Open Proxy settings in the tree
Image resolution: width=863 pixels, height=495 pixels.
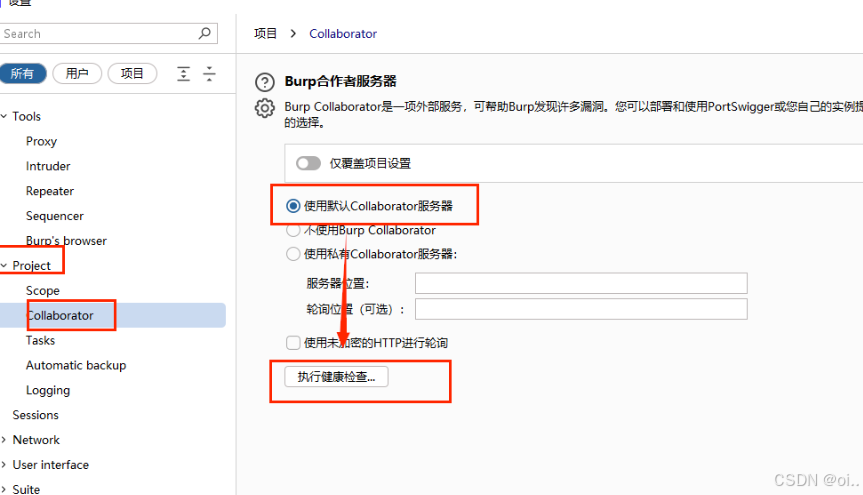(41, 141)
